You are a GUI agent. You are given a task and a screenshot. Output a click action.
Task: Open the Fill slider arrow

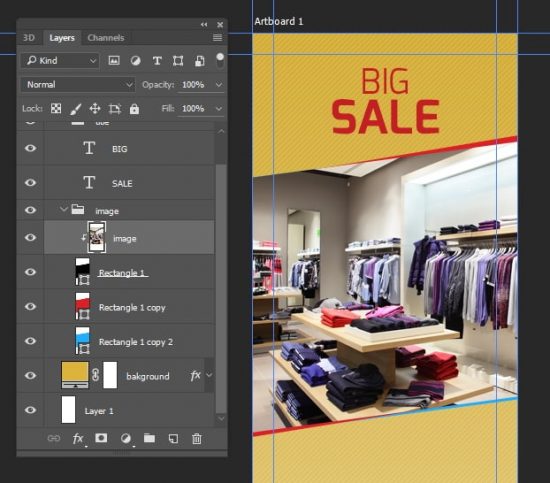coord(219,109)
